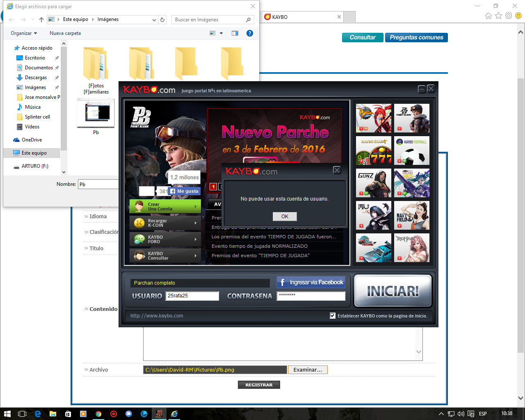Click the Consultar button on web page
The image size is (525, 420).
363,37
